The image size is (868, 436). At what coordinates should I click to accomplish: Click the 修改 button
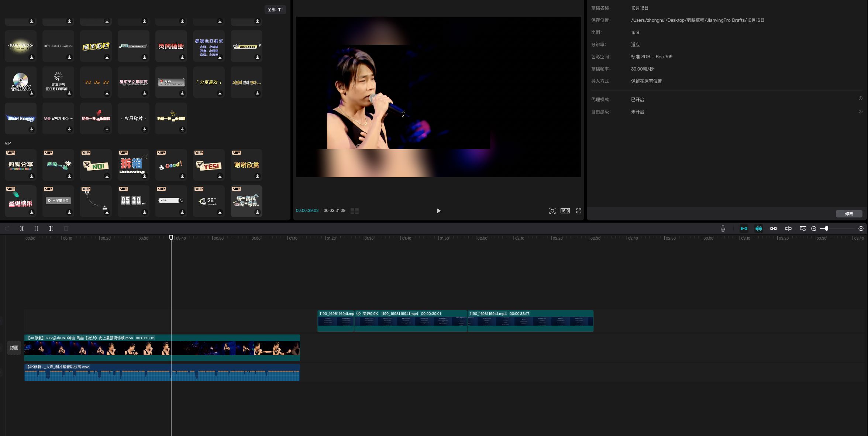click(x=849, y=214)
